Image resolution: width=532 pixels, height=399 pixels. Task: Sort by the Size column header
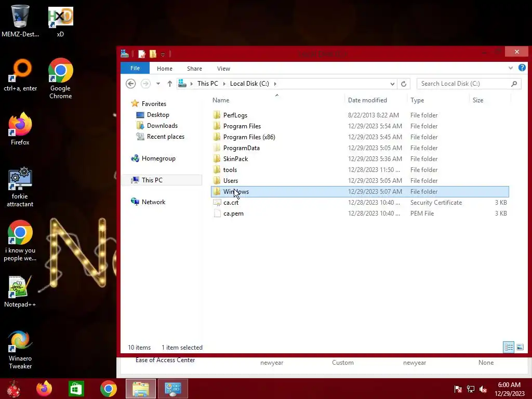pos(490,100)
